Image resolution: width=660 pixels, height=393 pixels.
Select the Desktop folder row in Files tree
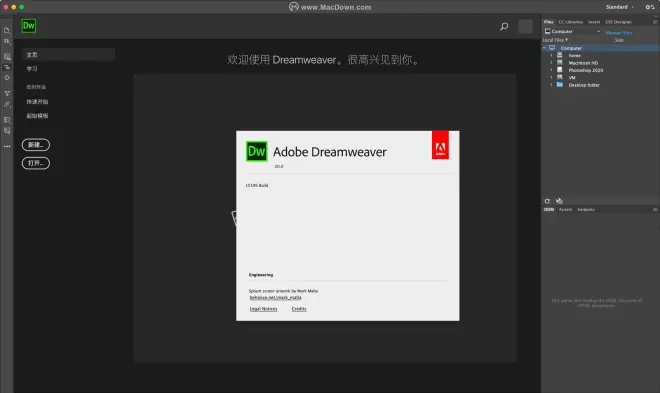(x=600, y=85)
